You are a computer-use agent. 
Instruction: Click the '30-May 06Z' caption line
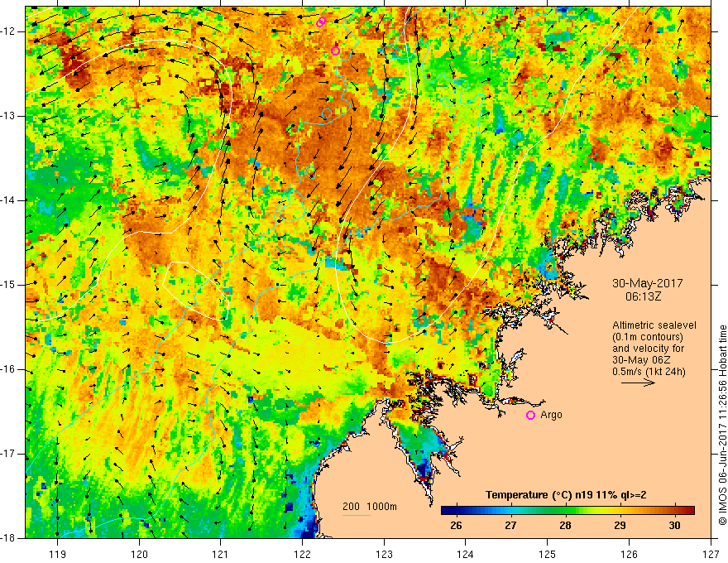pyautogui.click(x=641, y=360)
